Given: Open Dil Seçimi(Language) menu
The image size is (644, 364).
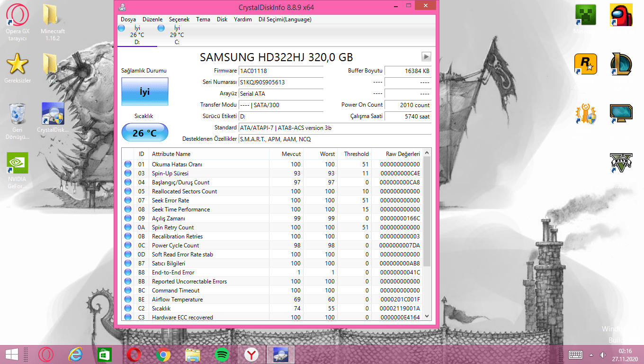Looking at the screenshot, I should [285, 19].
